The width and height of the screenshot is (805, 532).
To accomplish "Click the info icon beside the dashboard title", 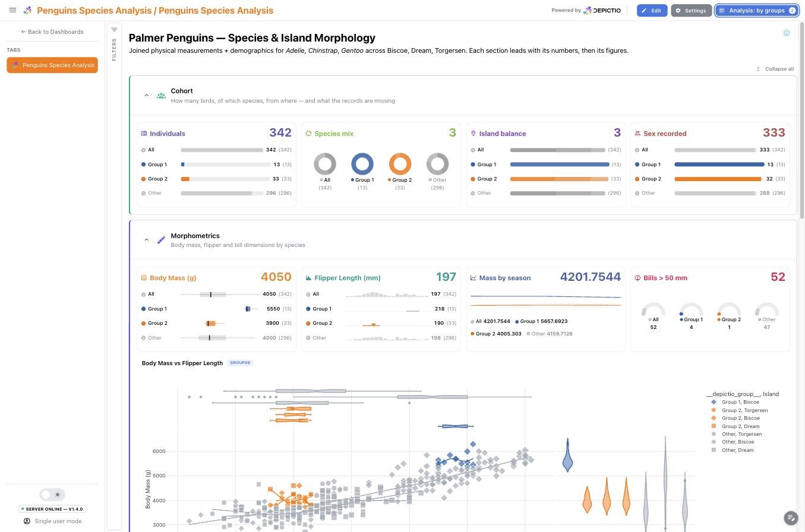I will point(787,33).
